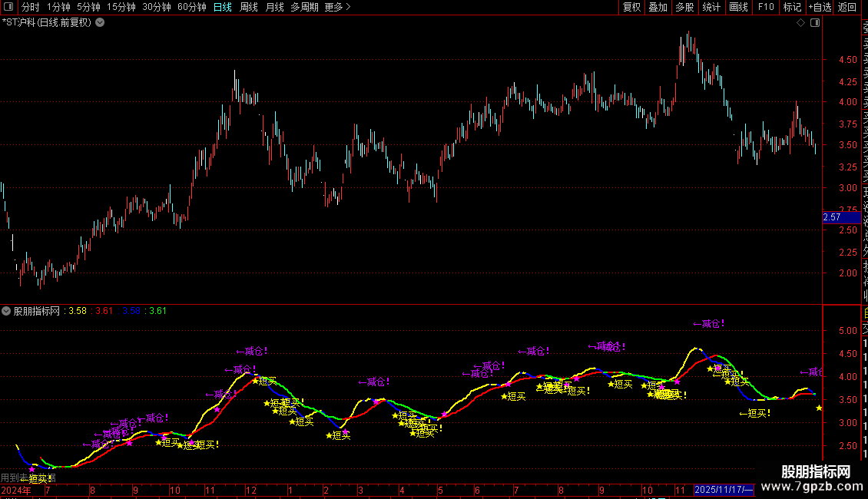Select the 1分钟 period
The image size is (868, 499).
(58, 7)
